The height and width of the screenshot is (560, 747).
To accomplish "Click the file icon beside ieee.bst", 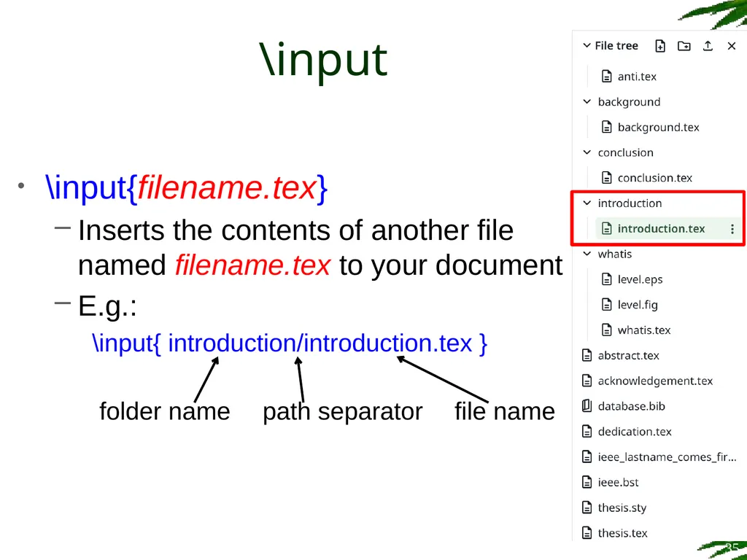I will pos(587,483).
